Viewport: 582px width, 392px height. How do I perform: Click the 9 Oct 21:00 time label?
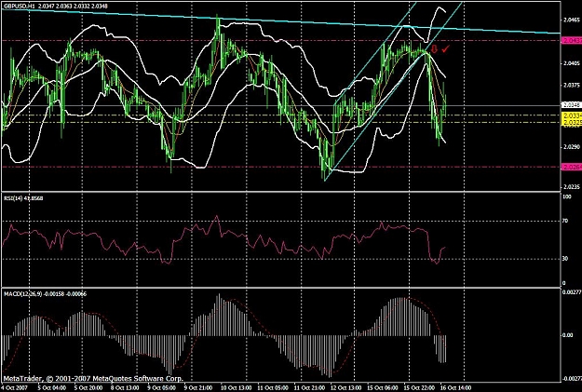(x=197, y=387)
